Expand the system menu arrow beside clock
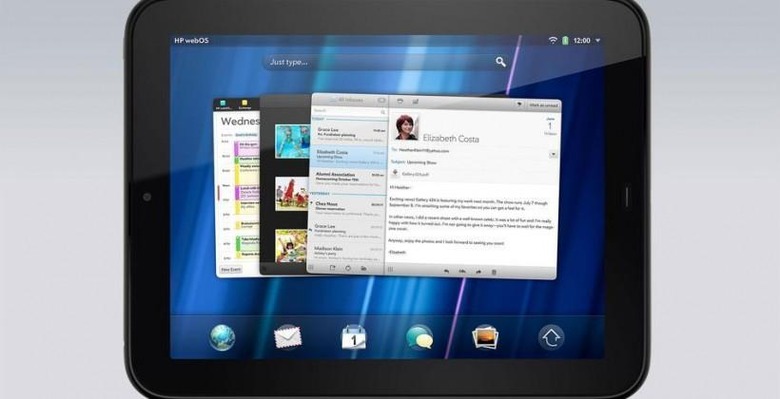 point(597,41)
